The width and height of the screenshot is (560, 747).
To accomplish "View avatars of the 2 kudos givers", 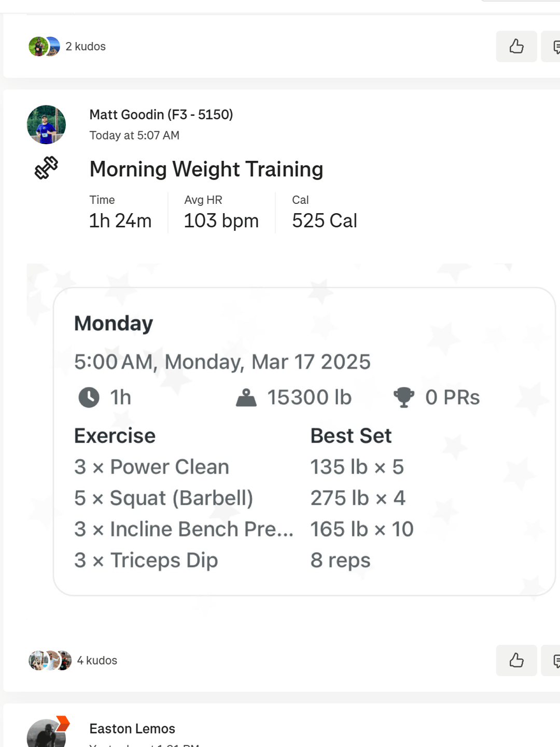I will pyautogui.click(x=44, y=47).
